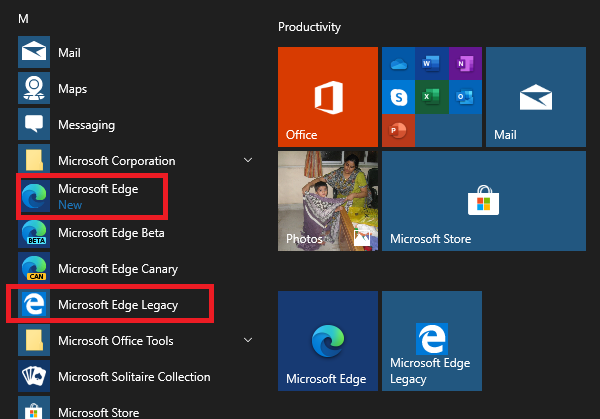Open the OneNote mini tile
Screen dimensions: 600x419
(x=465, y=64)
